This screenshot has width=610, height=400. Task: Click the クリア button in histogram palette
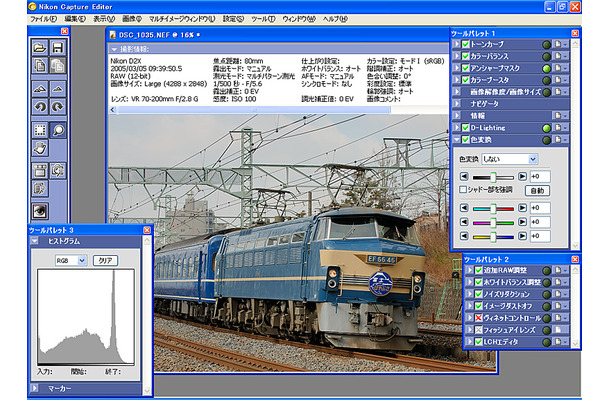105,260
